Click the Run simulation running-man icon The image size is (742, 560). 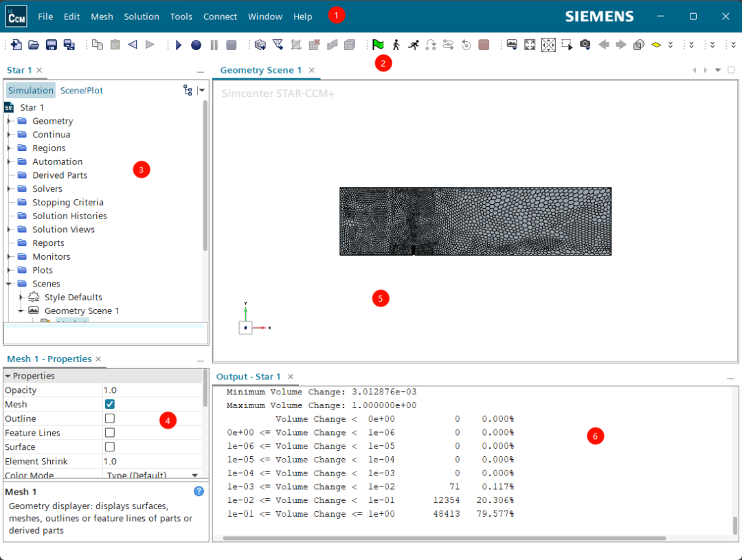coord(413,45)
